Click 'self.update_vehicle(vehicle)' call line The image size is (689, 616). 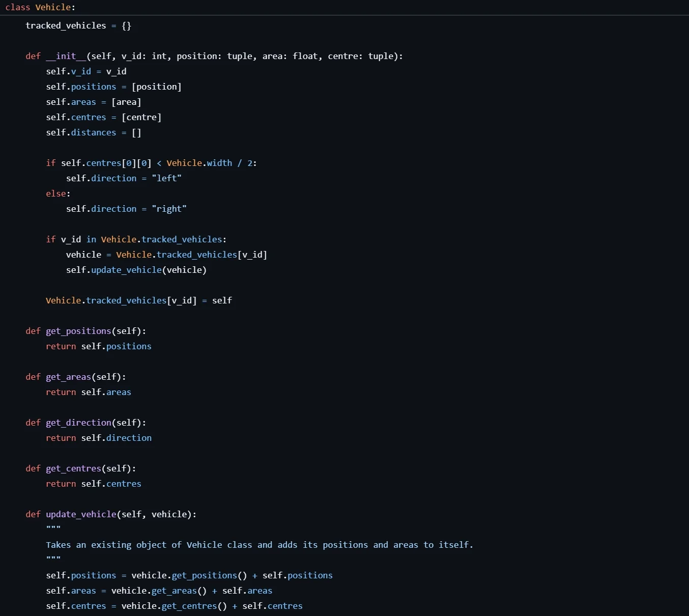[x=136, y=270]
